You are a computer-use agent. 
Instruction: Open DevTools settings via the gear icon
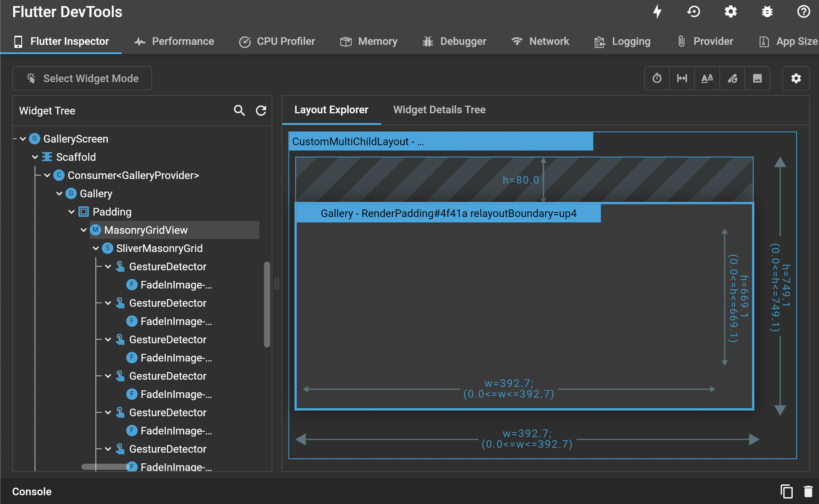[730, 11]
